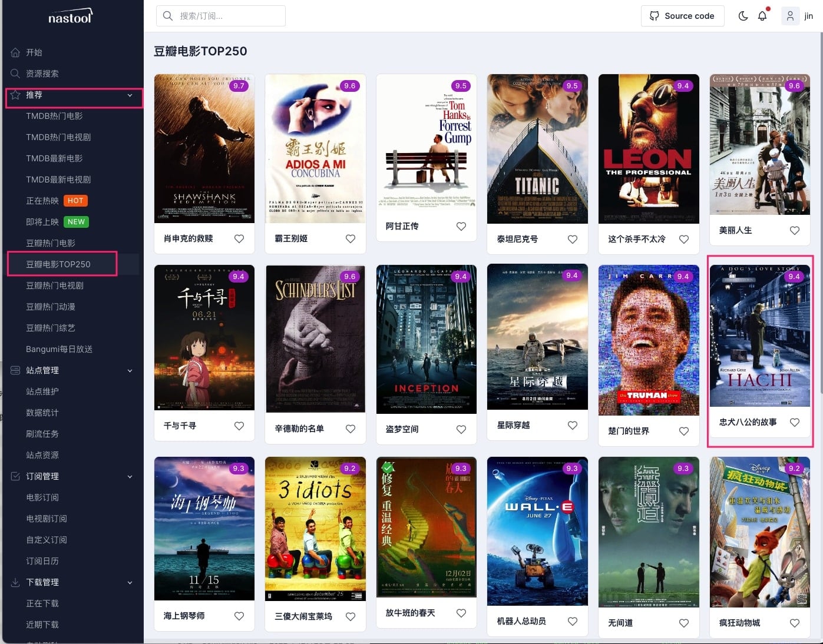The height and width of the screenshot is (644, 823).
Task: Open the jin user avatar menu
Action: pyautogui.click(x=790, y=16)
